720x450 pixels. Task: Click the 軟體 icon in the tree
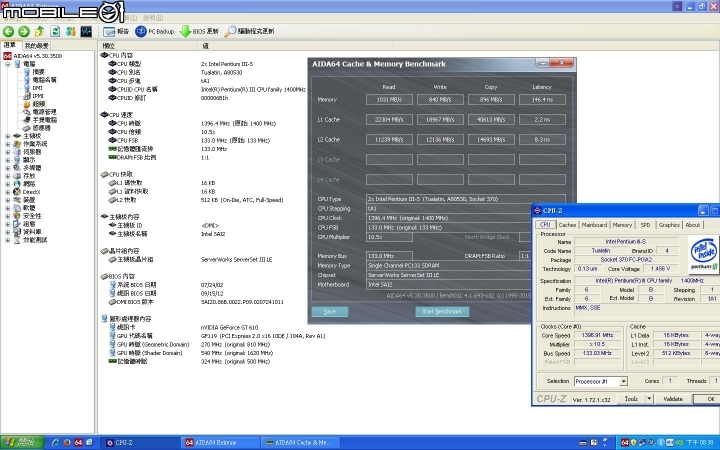click(17, 208)
